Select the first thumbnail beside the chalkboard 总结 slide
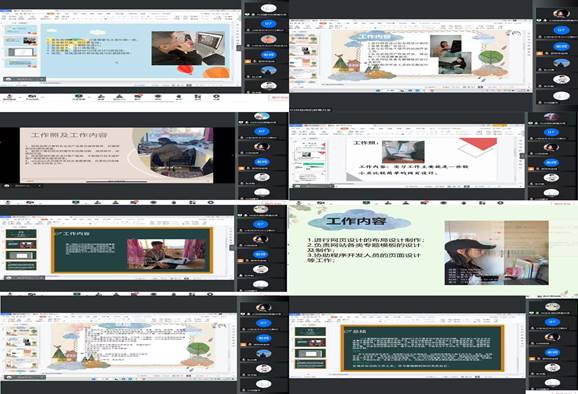 tap(310, 332)
